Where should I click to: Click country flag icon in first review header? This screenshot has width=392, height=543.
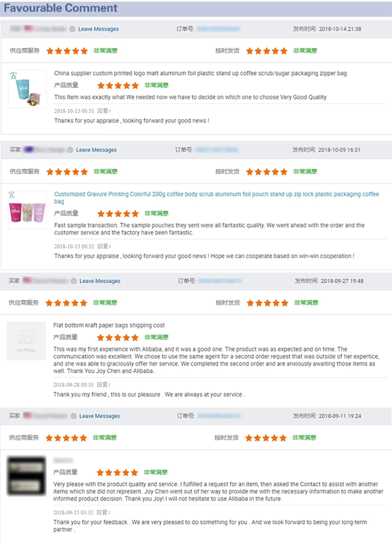(28, 28)
